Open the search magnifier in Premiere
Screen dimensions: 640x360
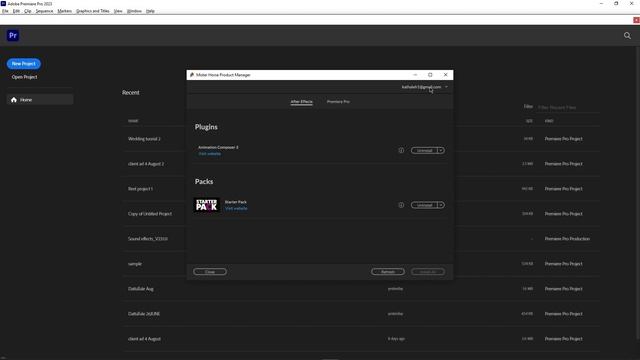point(627,36)
